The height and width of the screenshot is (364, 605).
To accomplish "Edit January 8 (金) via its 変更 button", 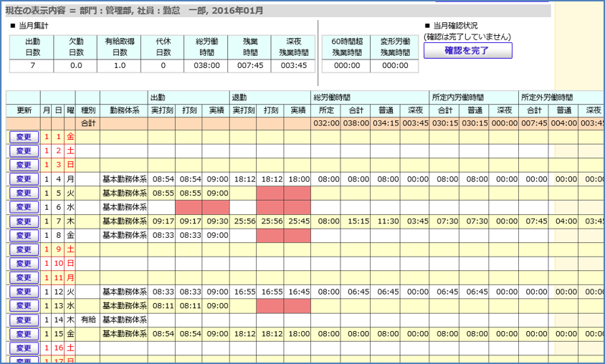I will 23,235.
